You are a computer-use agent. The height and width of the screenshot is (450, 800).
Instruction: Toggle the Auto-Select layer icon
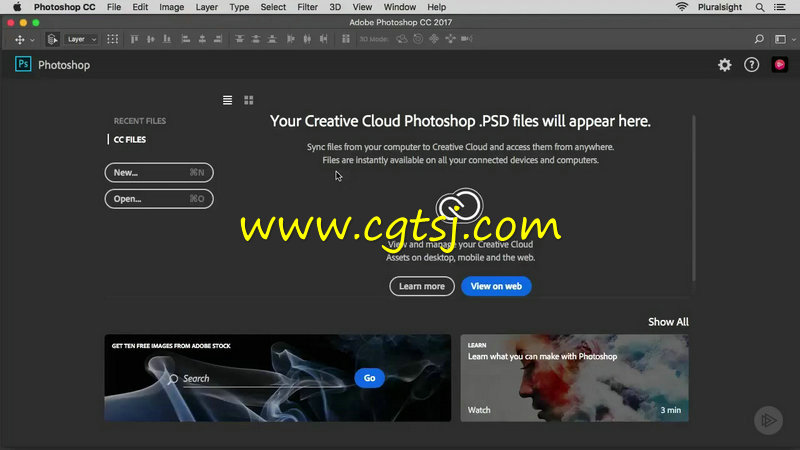tap(52, 39)
